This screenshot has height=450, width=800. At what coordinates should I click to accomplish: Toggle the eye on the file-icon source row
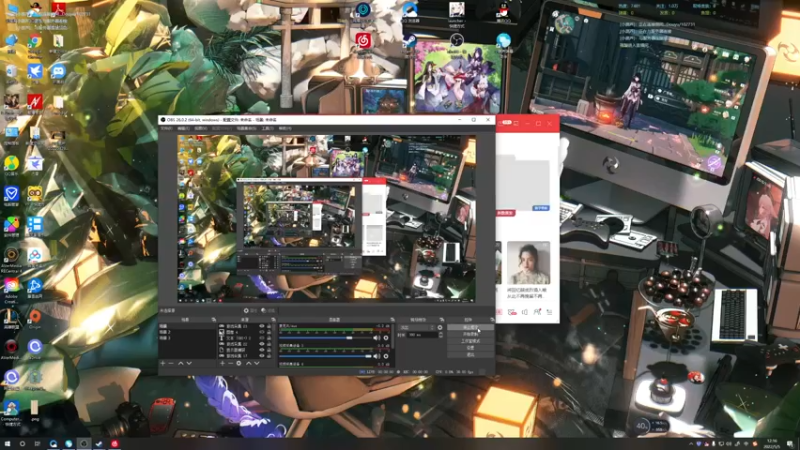(262, 350)
